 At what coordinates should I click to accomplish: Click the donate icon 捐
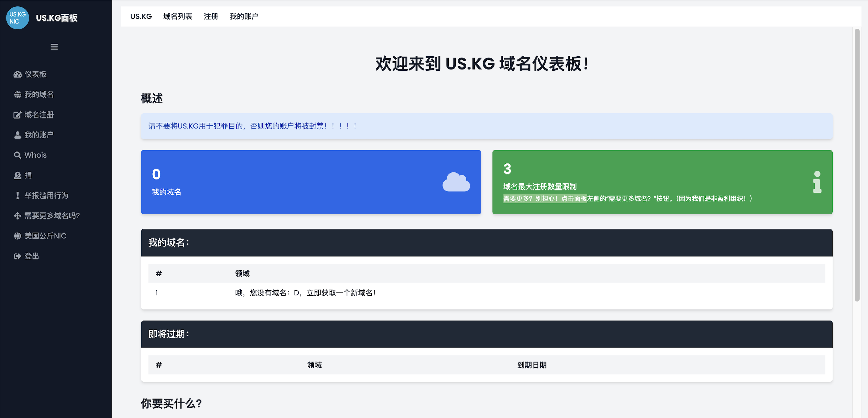(18, 175)
